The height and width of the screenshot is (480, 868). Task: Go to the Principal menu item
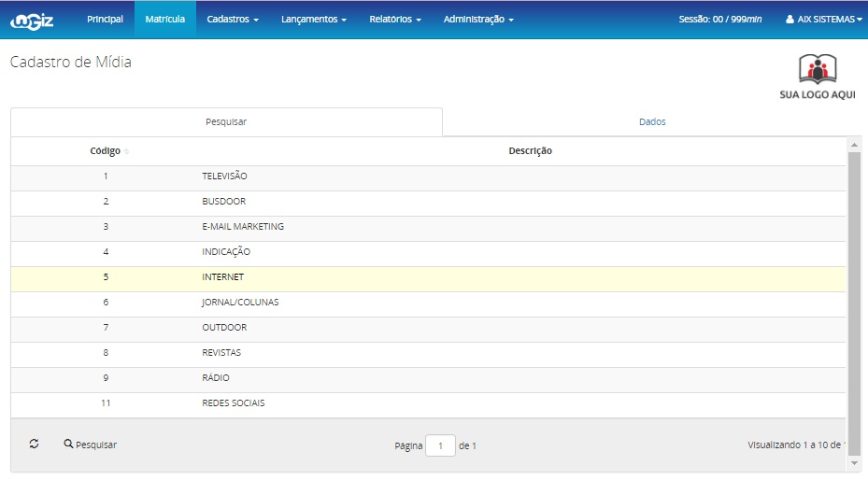tap(105, 19)
